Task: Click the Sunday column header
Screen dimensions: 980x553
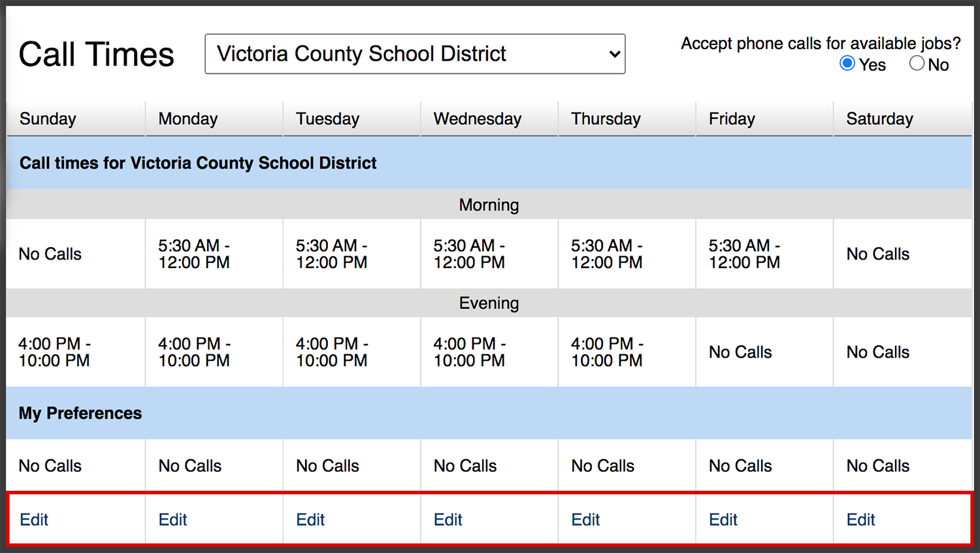Action: pyautogui.click(x=76, y=119)
